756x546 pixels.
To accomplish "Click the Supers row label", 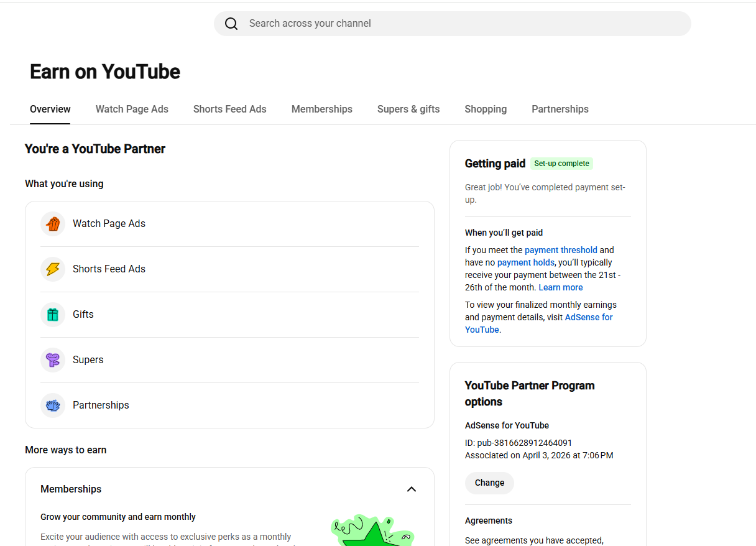I will coord(88,360).
